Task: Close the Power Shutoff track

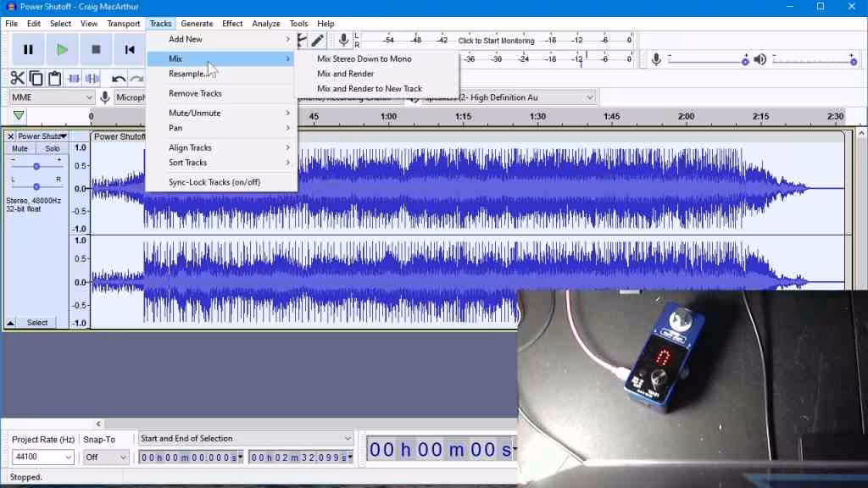Action: point(10,136)
